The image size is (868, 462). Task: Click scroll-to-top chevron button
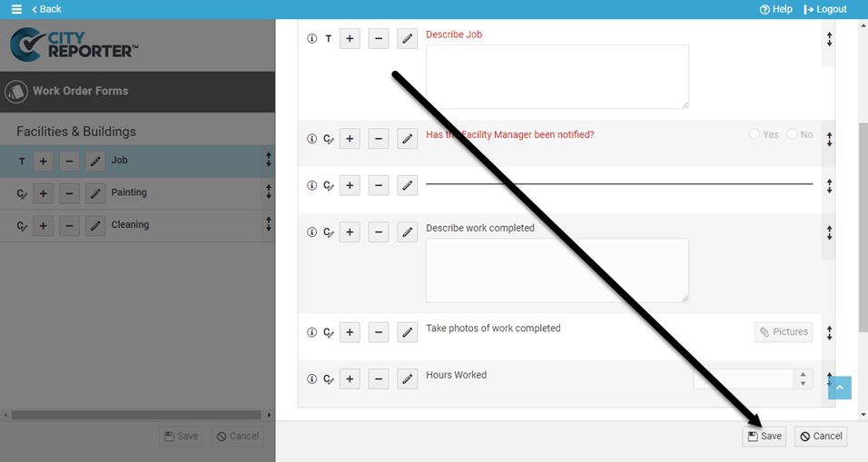click(x=839, y=388)
